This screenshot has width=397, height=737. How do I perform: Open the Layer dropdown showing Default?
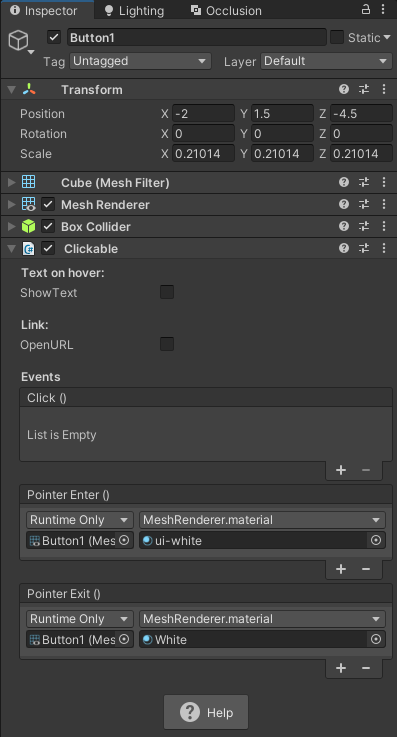(x=327, y=61)
